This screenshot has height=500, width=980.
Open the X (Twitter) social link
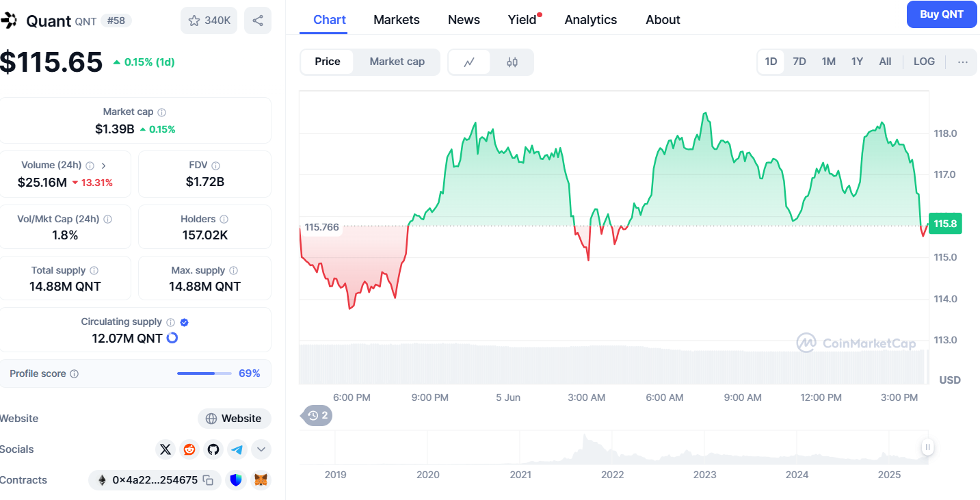165,449
